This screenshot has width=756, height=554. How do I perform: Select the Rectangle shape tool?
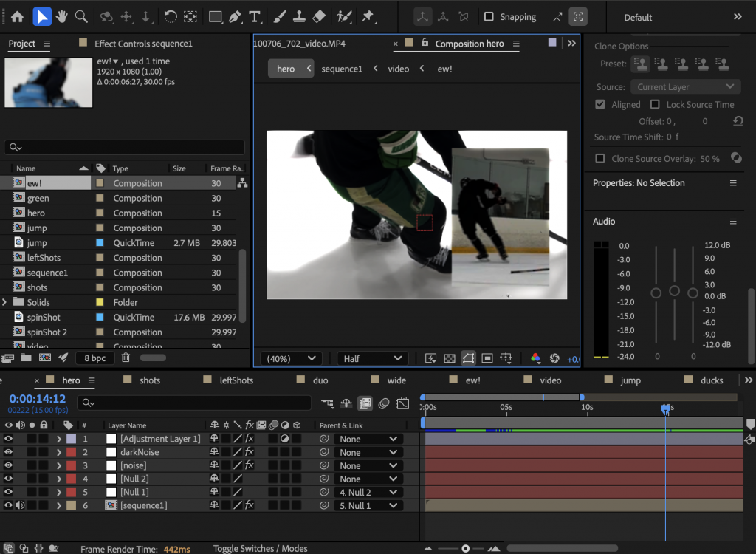pos(216,16)
